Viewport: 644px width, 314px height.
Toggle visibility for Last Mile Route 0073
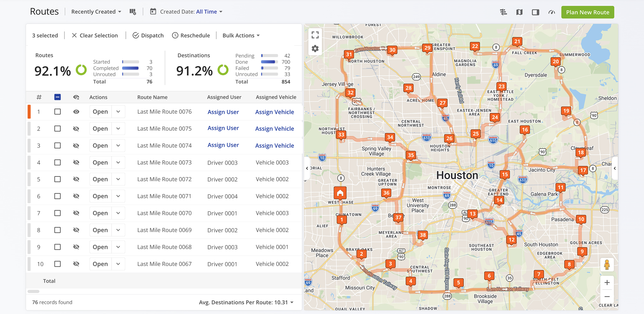[76, 162]
